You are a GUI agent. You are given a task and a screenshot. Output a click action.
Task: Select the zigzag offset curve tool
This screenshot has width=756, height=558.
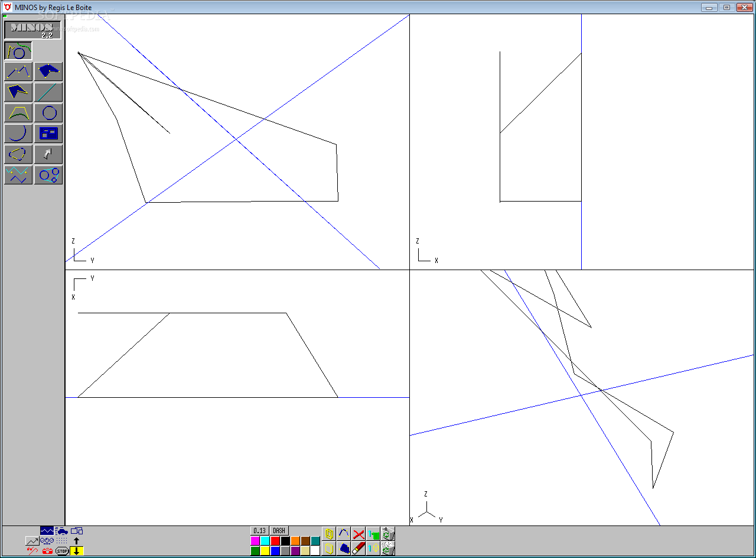(x=18, y=175)
